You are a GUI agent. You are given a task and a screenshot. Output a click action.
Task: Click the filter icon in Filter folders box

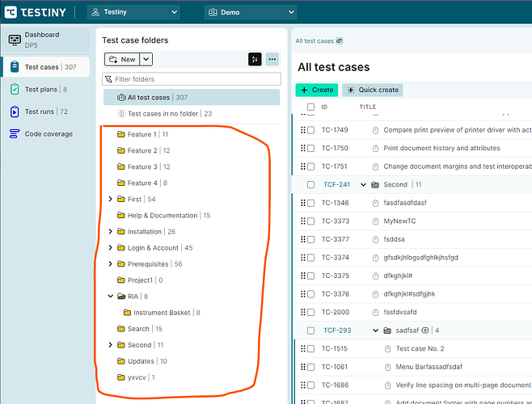click(108, 79)
